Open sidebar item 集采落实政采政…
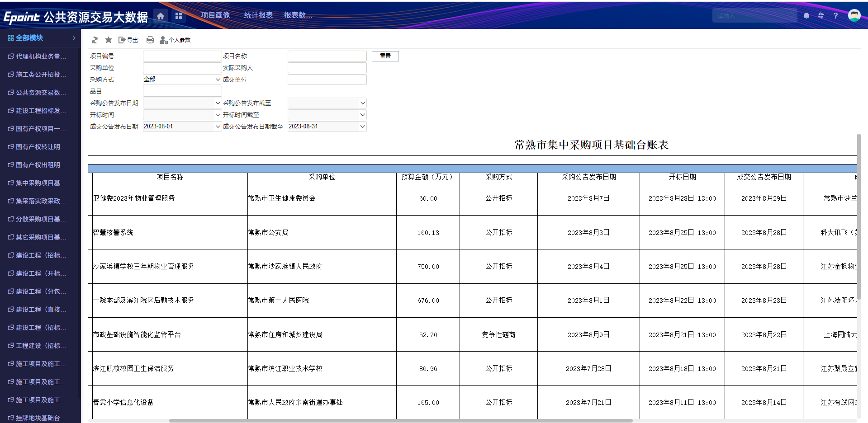This screenshot has width=868, height=423. (40, 201)
